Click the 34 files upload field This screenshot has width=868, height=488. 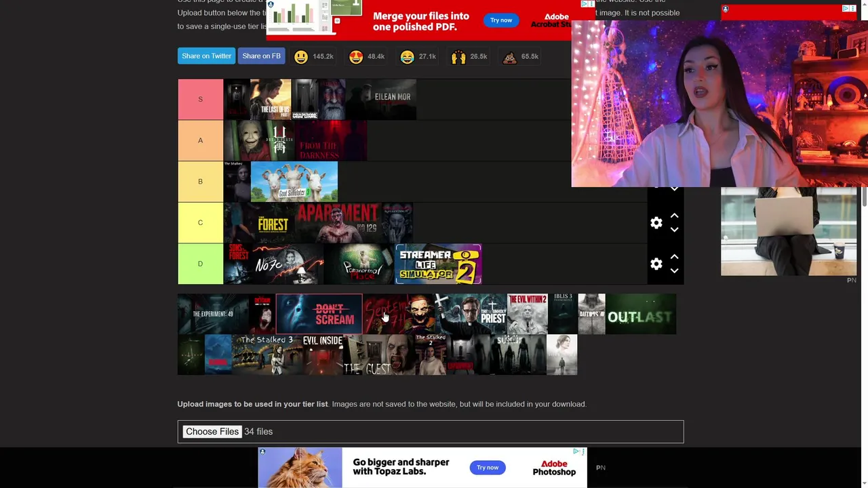[x=431, y=432]
